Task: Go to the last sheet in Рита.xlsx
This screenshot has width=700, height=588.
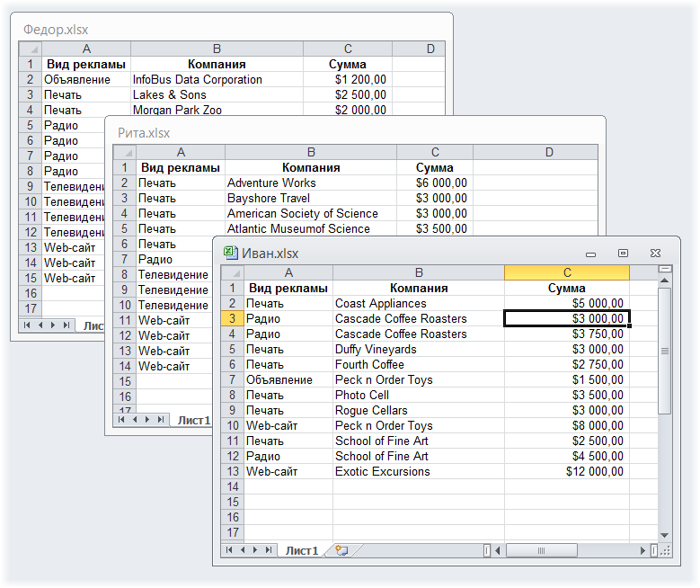Action: [x=160, y=420]
